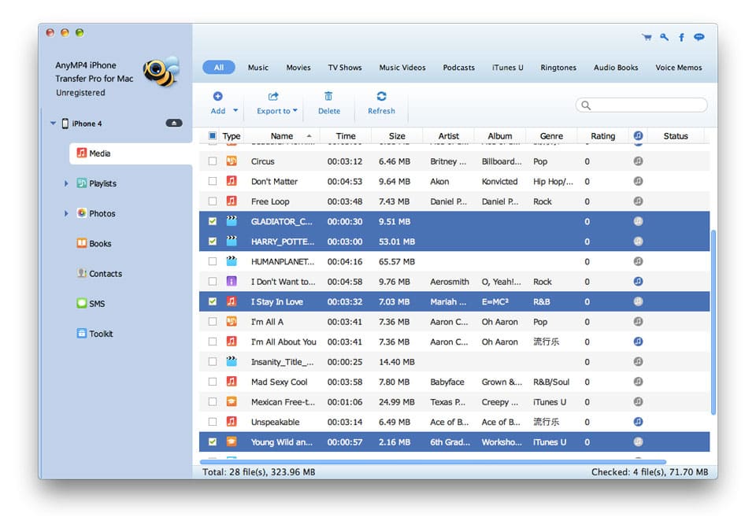Select Media in the sidebar
The width and height of the screenshot is (756, 532).
pos(131,153)
